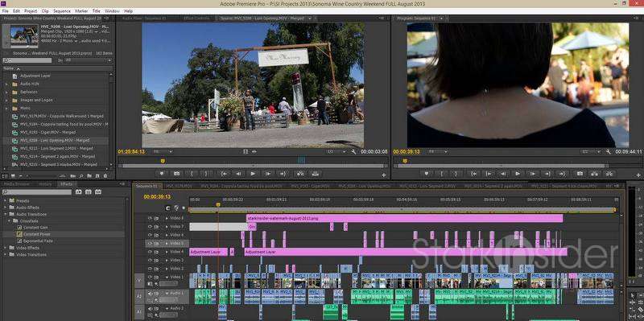Collapse Audio Transitions folder

[6, 214]
